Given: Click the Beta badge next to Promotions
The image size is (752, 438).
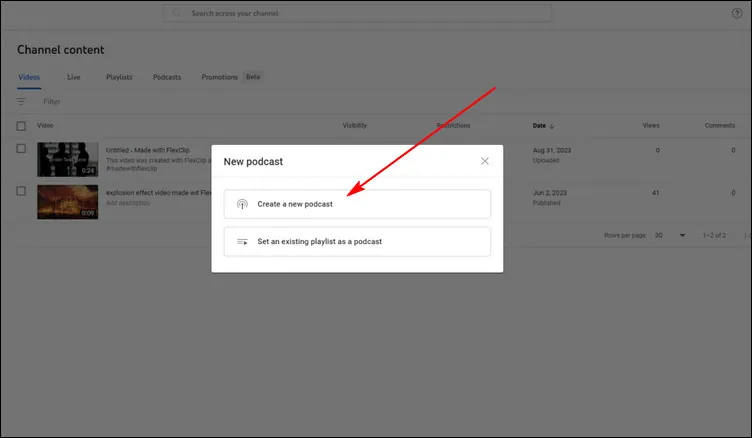Looking at the screenshot, I should (253, 77).
